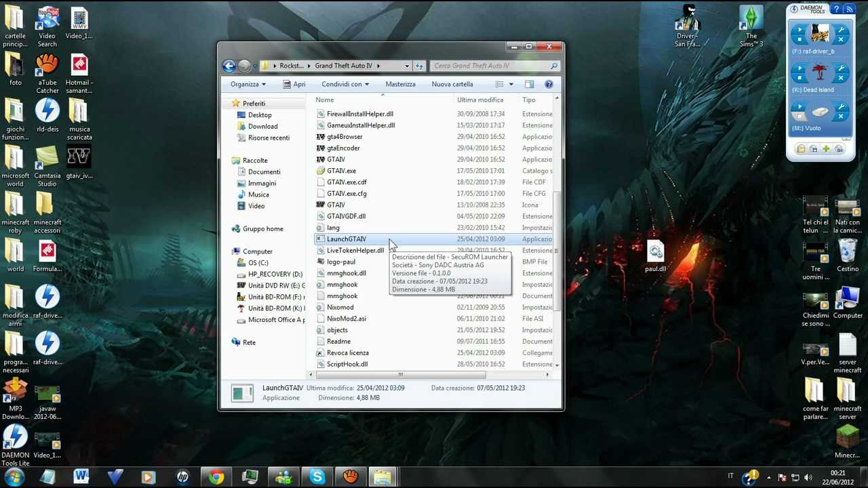Image resolution: width=868 pixels, height=488 pixels.
Task: Select Desktop under Preferiti
Action: 260,115
